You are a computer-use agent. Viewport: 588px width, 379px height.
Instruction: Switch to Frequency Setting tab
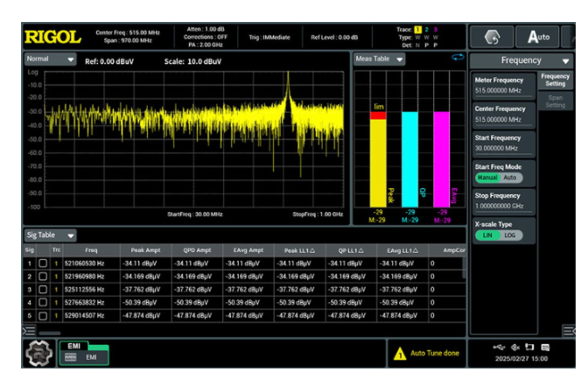tap(555, 80)
